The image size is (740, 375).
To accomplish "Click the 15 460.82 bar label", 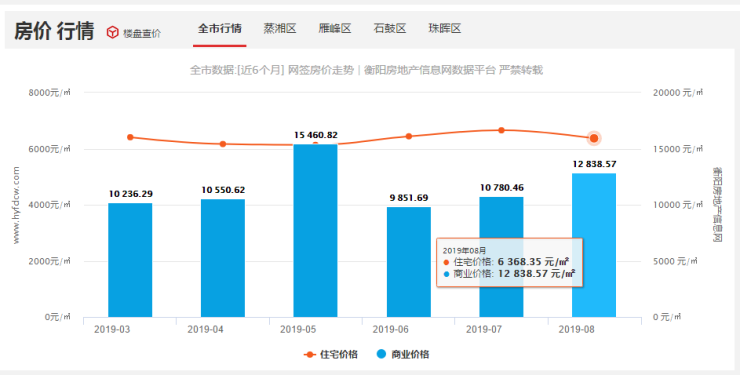I will (316, 135).
